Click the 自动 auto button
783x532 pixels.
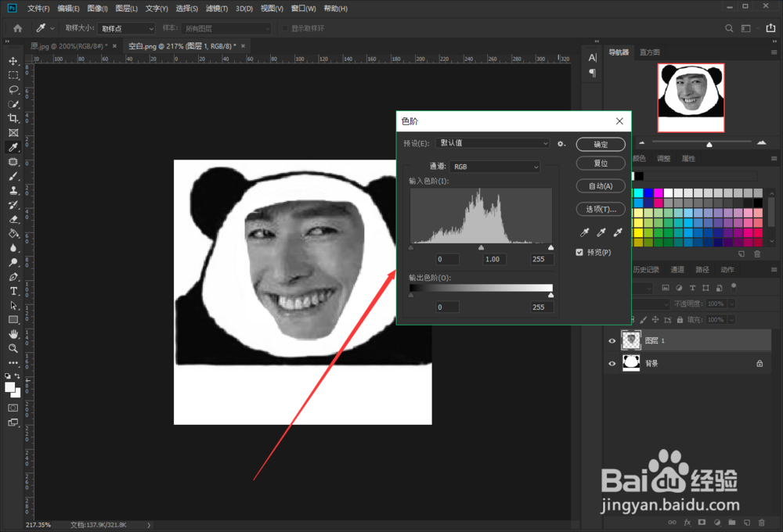[x=601, y=186]
